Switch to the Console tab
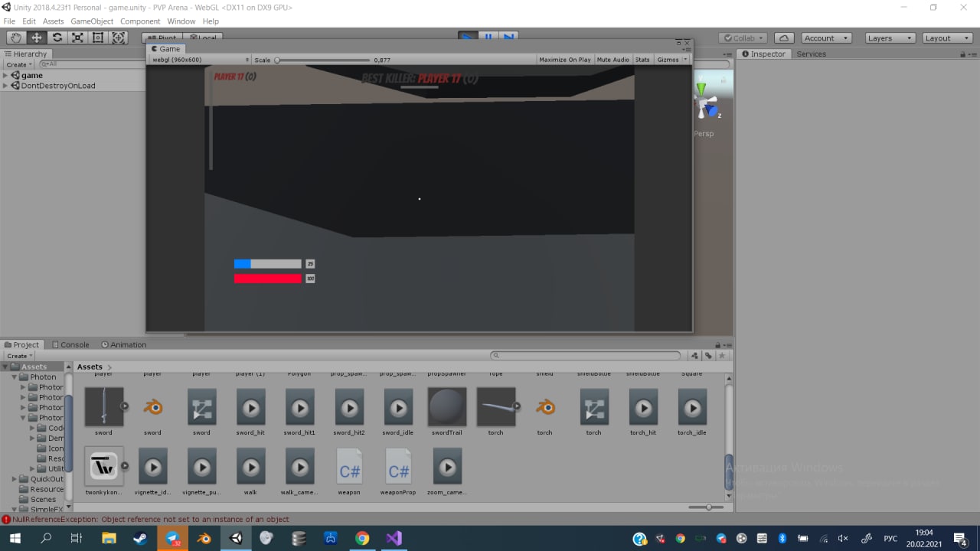The height and width of the screenshot is (551, 980). pos(70,344)
